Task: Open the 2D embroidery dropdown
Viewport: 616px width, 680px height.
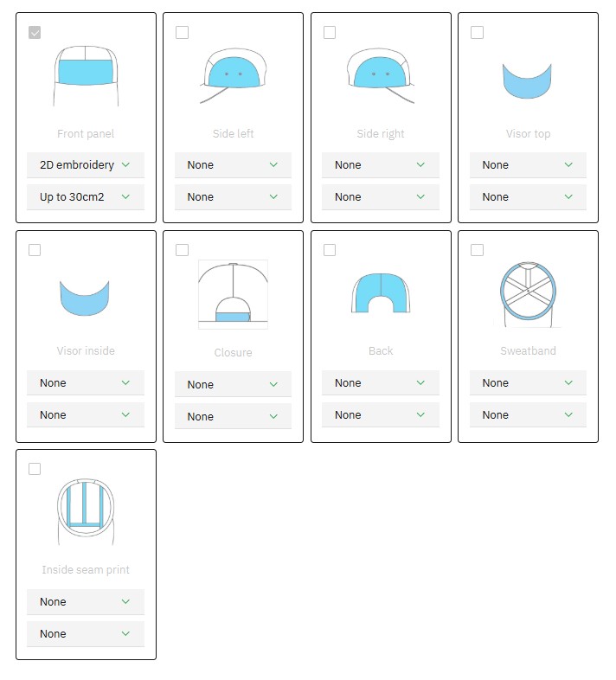Action: [x=86, y=164]
